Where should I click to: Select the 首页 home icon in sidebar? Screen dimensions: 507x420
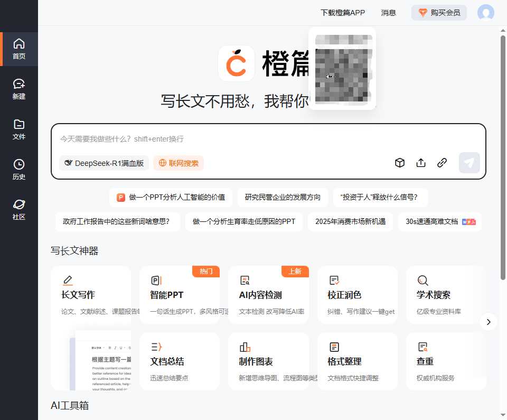point(19,49)
